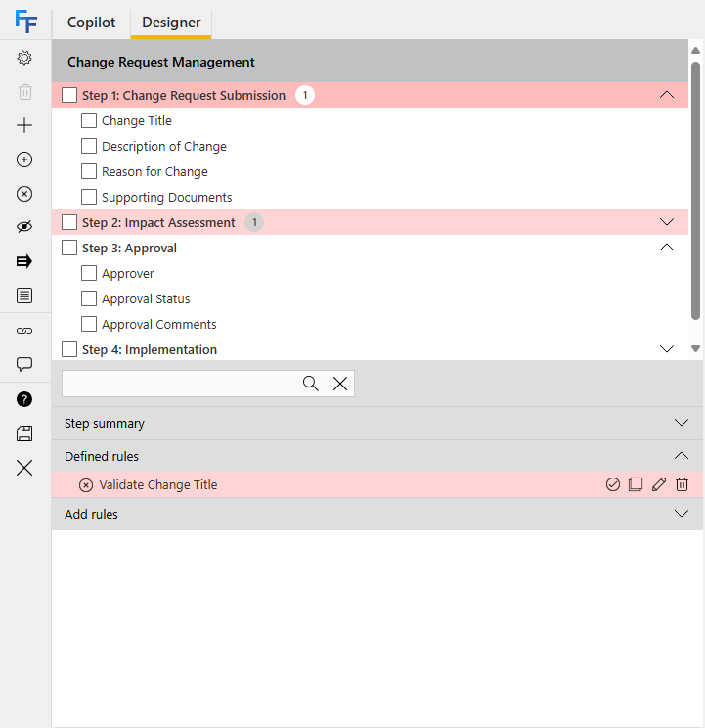This screenshot has height=728, width=705.
Task: Collapse Step 1 with its chevron
Action: click(667, 95)
